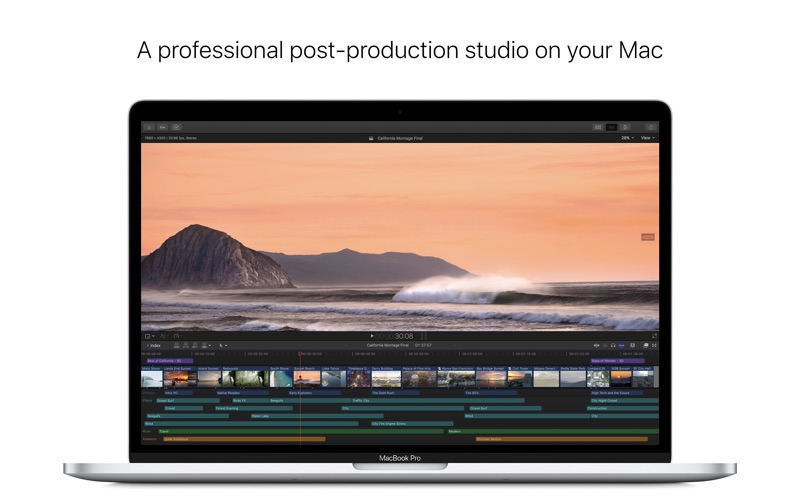Select the orange Quiet Ambience clip

click(244, 439)
